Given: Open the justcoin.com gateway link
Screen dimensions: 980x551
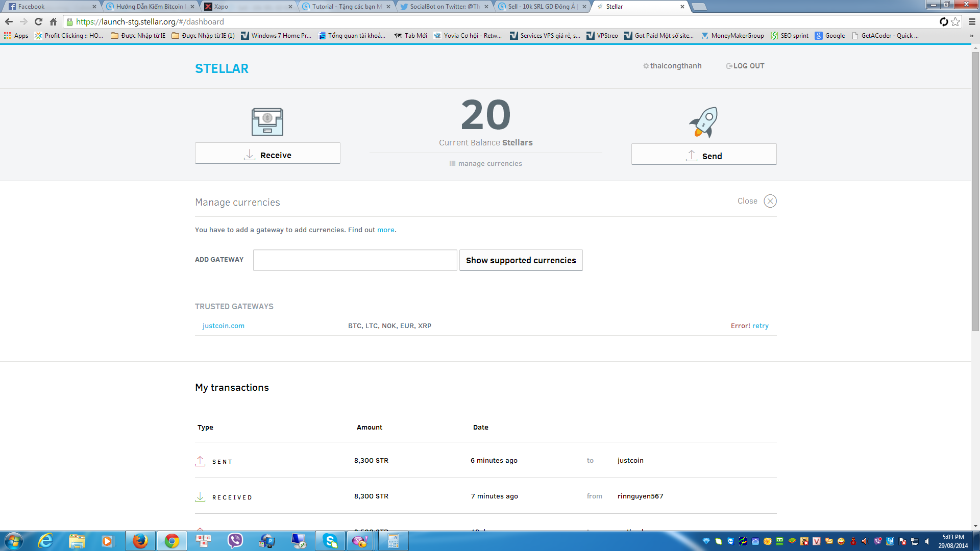Looking at the screenshot, I should (x=224, y=326).
